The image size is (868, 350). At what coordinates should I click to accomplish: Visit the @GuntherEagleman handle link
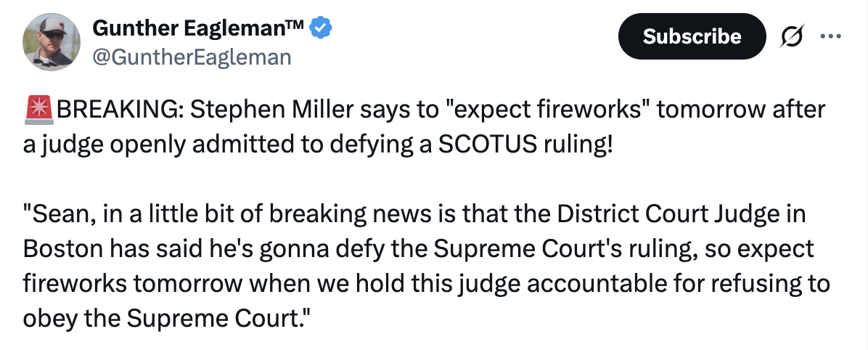click(191, 57)
